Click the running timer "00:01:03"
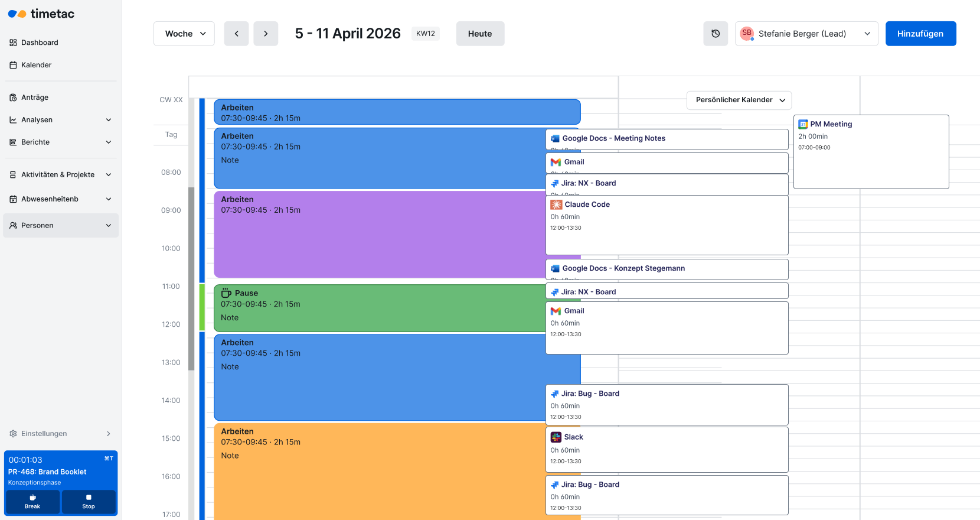 (x=25, y=460)
